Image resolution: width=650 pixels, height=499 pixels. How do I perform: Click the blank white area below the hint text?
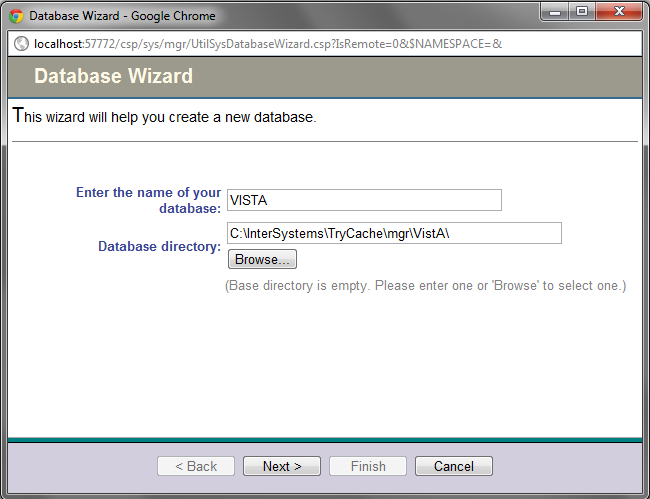(325, 370)
